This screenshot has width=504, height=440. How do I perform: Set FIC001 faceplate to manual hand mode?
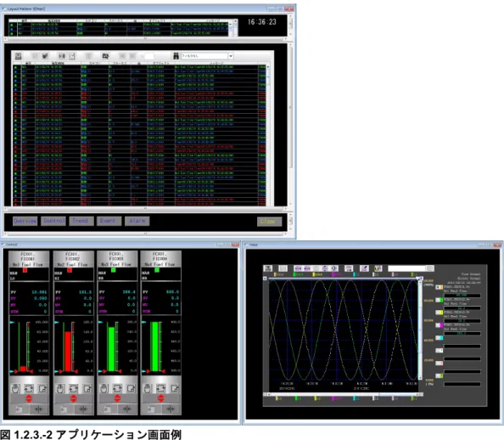pos(15,388)
